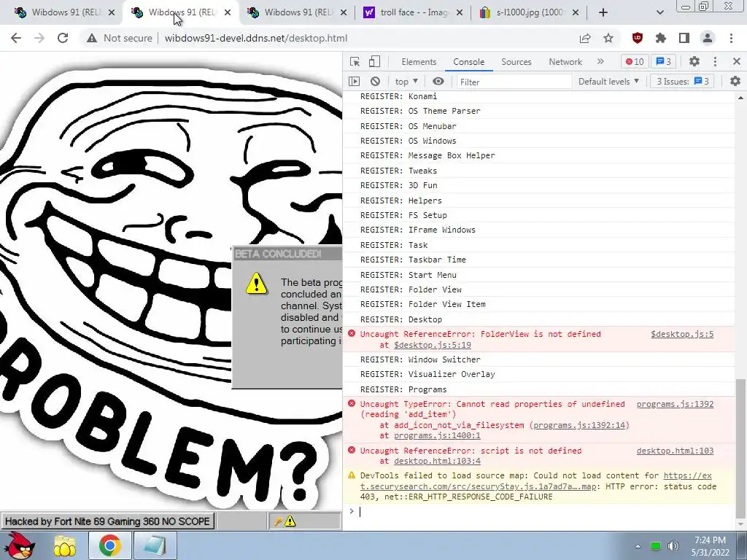747x560 pixels.
Task: Create live expression with eye icon
Action: [x=438, y=82]
